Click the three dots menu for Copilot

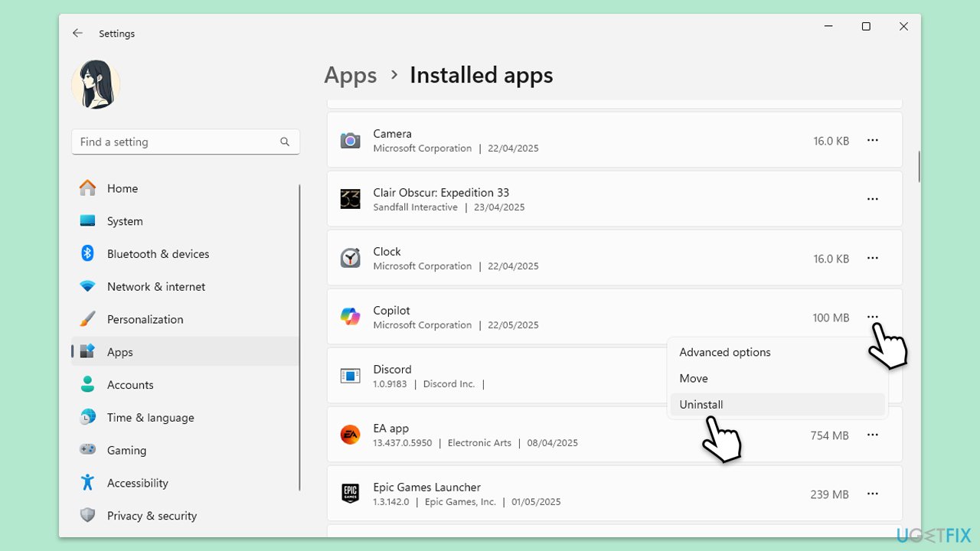click(873, 318)
